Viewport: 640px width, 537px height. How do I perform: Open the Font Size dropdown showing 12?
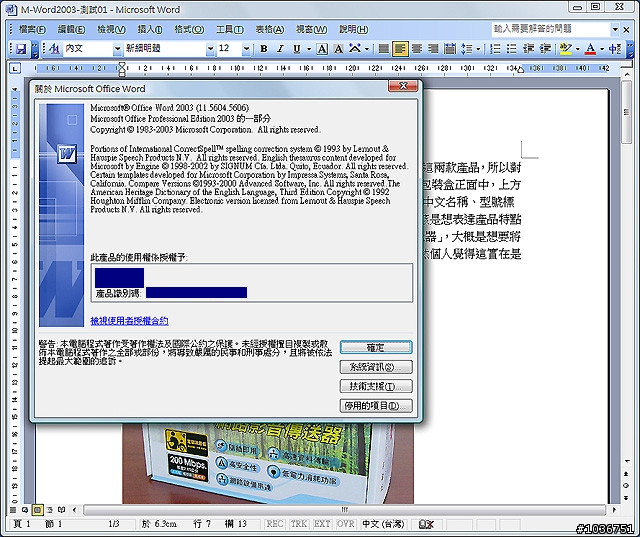246,49
